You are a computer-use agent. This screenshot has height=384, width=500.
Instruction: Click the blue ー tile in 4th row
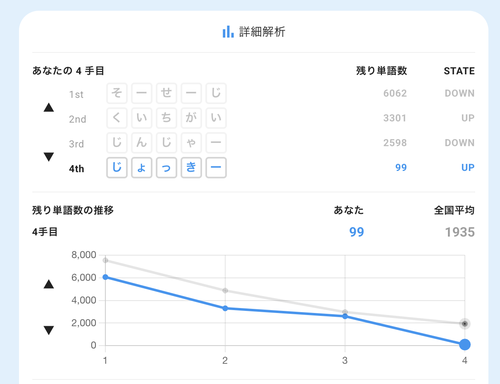pyautogui.click(x=216, y=167)
